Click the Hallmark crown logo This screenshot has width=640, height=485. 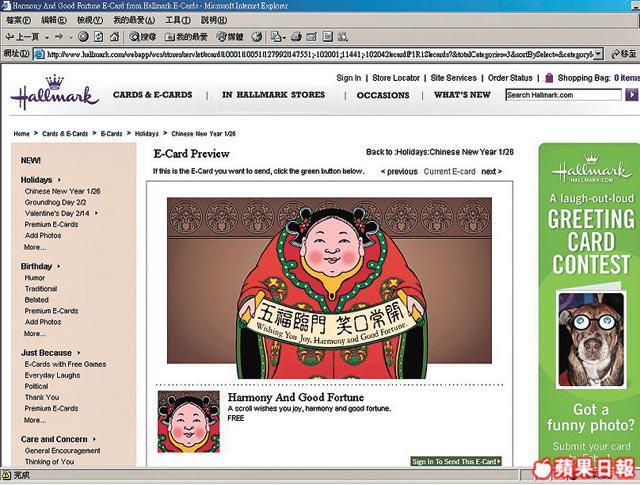point(55,92)
